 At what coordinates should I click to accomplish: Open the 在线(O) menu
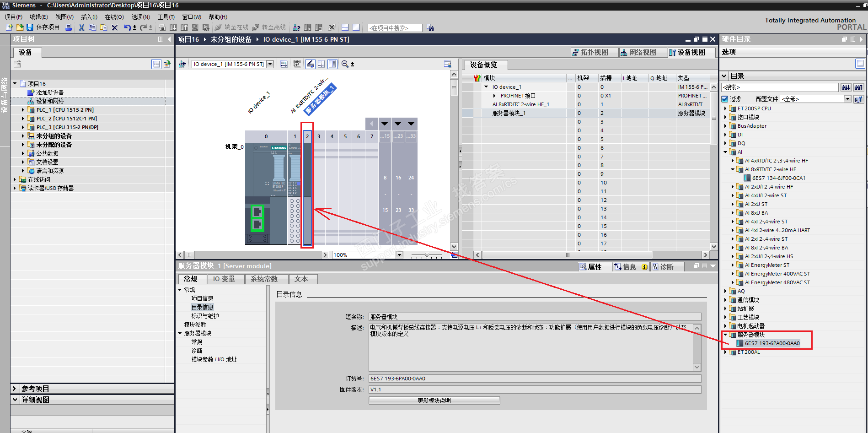pos(114,17)
